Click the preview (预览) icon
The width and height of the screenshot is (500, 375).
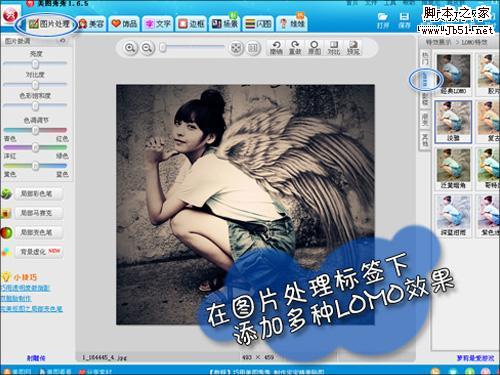point(353,48)
